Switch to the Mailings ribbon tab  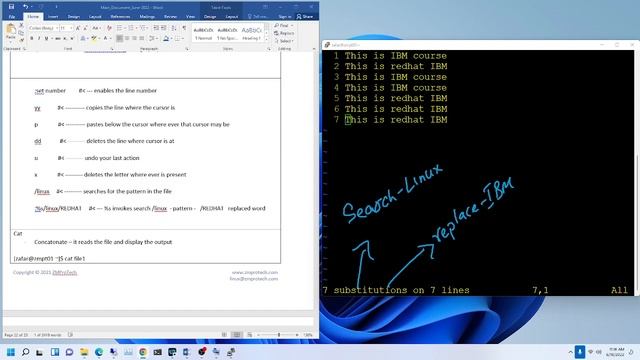tap(147, 17)
